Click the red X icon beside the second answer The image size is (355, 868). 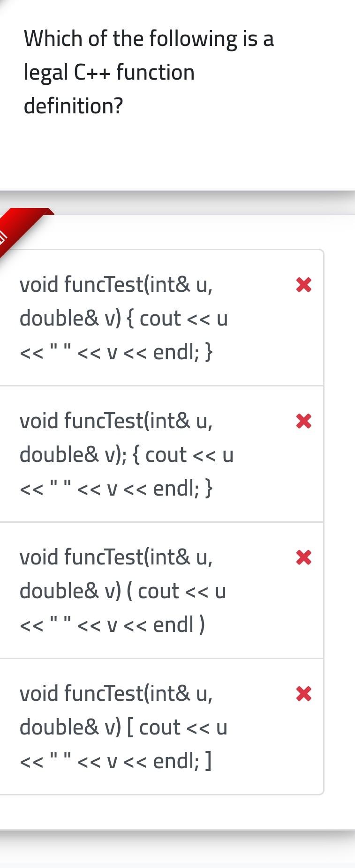303,421
